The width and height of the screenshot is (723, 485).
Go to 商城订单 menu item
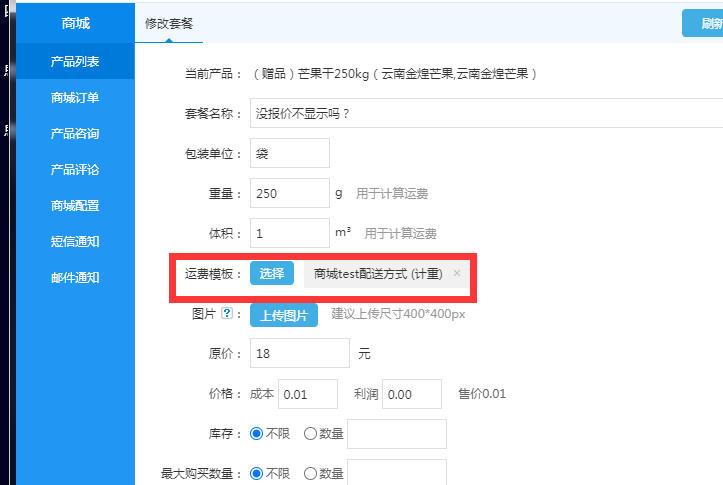75,98
